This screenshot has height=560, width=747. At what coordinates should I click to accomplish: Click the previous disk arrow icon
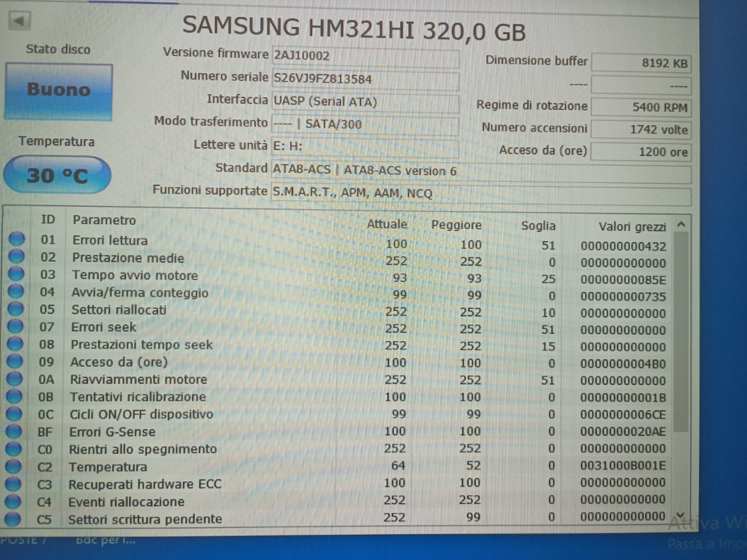[x=19, y=21]
